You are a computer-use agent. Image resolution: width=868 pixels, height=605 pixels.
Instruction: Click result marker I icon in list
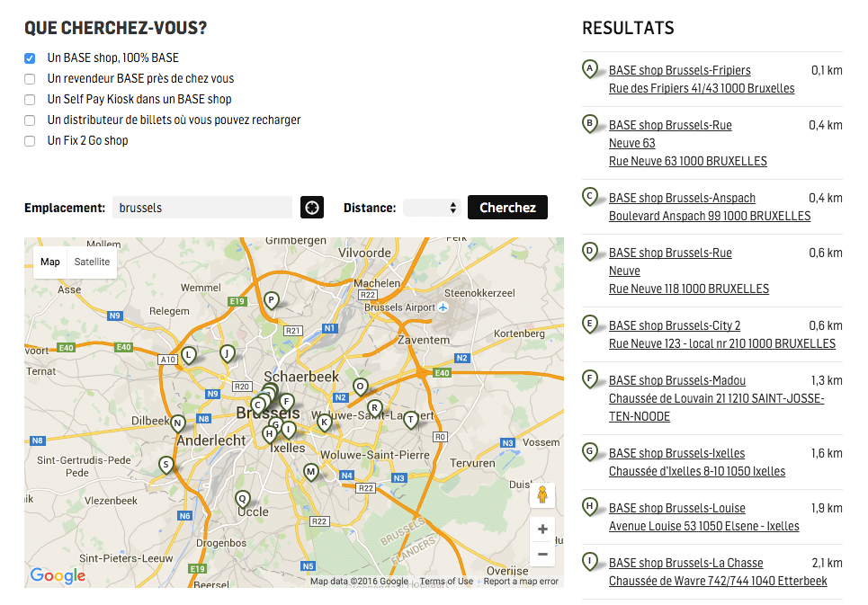(590, 563)
